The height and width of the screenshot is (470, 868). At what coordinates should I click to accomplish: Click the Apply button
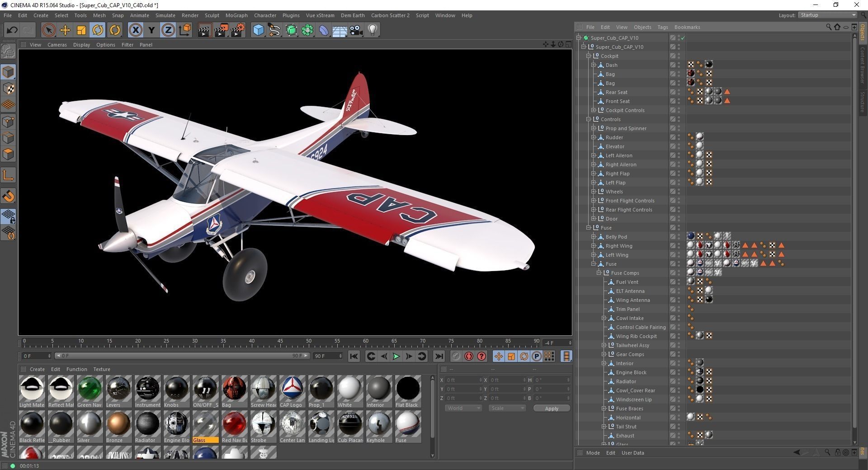click(x=552, y=409)
